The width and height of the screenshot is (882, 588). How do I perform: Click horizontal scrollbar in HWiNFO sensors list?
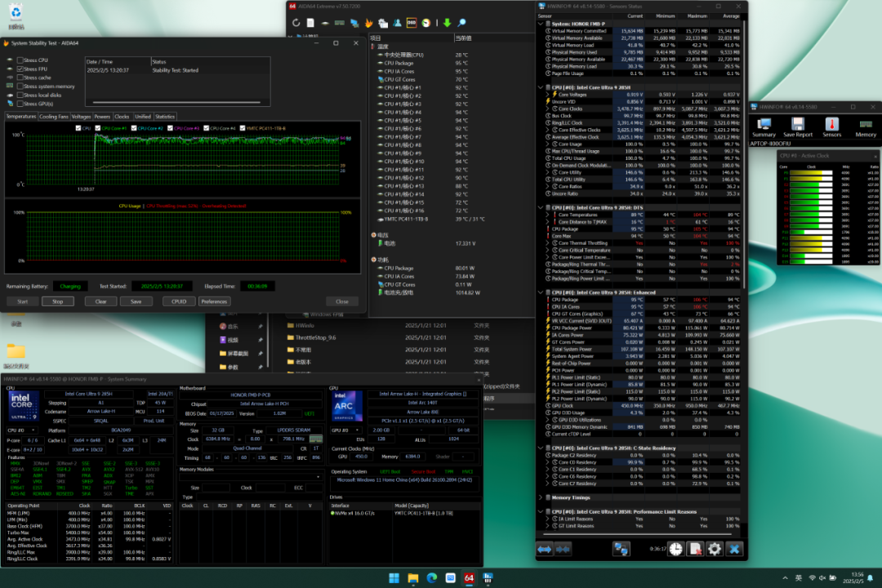(637, 534)
